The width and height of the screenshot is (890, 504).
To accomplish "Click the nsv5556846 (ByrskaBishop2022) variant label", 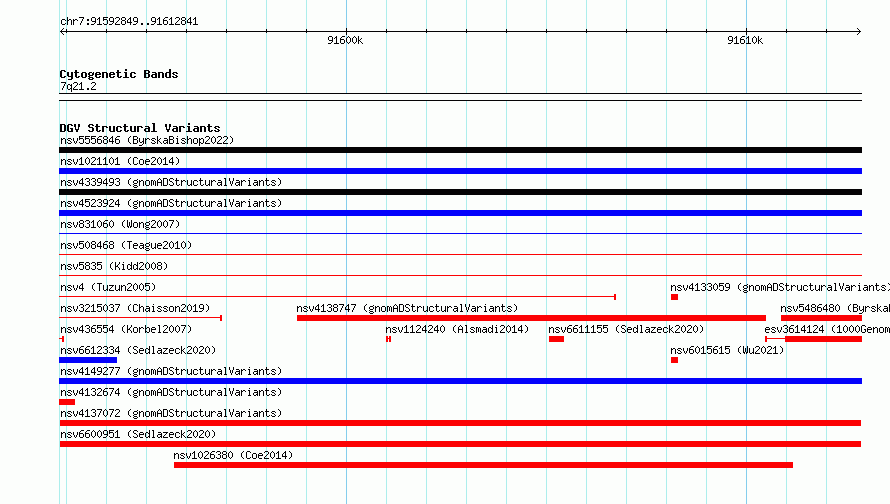I will 147,140.
